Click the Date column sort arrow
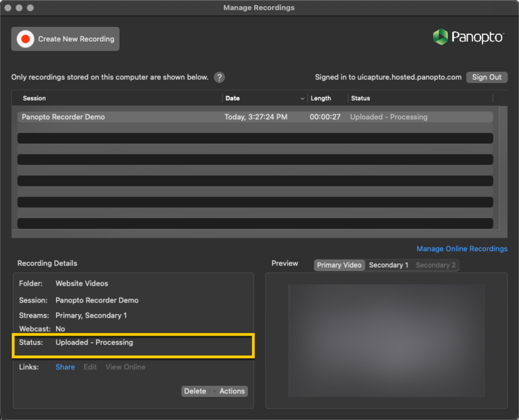Screen dimensions: 519x420 click(302, 99)
